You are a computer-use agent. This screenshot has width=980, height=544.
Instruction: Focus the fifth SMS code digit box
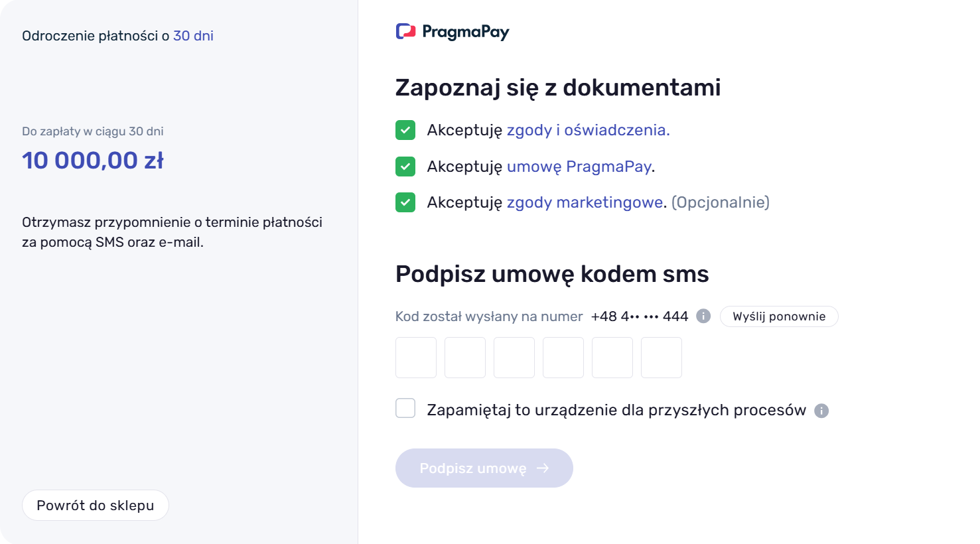click(x=612, y=358)
